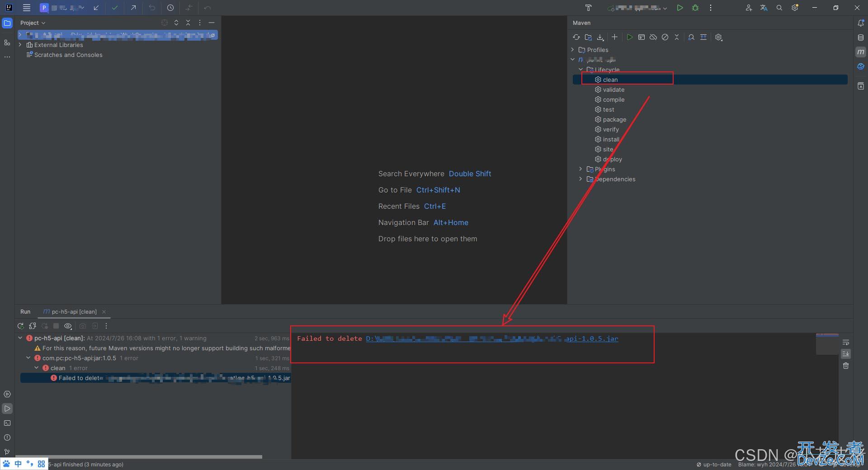Toggle the eye view options in Run toolbar

coord(68,326)
